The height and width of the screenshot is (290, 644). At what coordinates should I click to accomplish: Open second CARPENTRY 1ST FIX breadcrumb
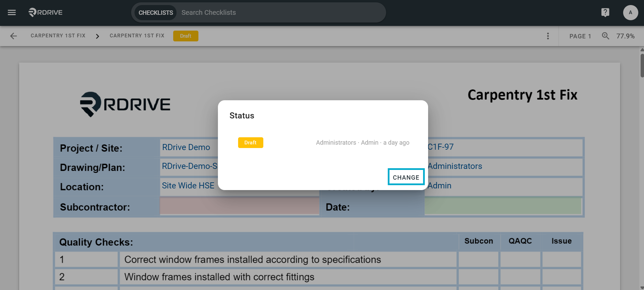tap(137, 36)
